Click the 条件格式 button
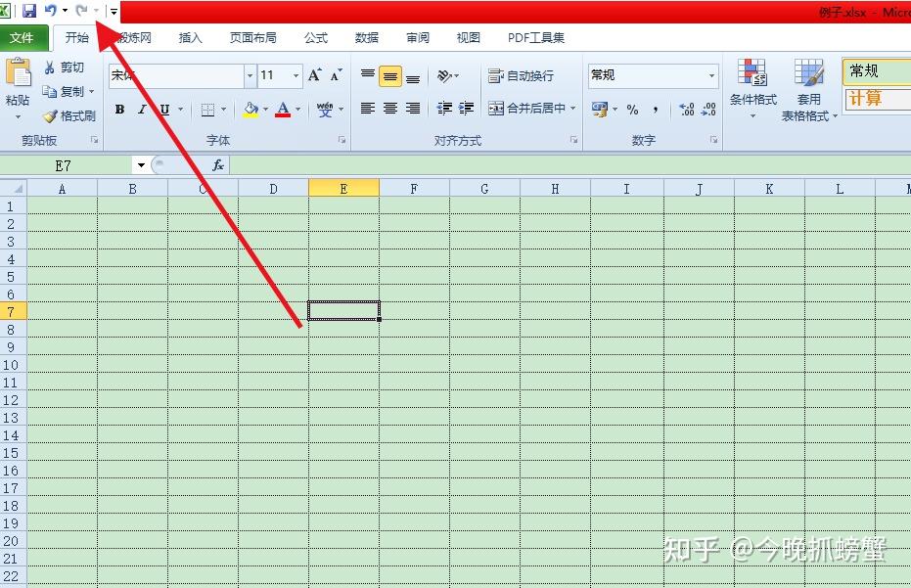911x588 pixels. [x=753, y=89]
